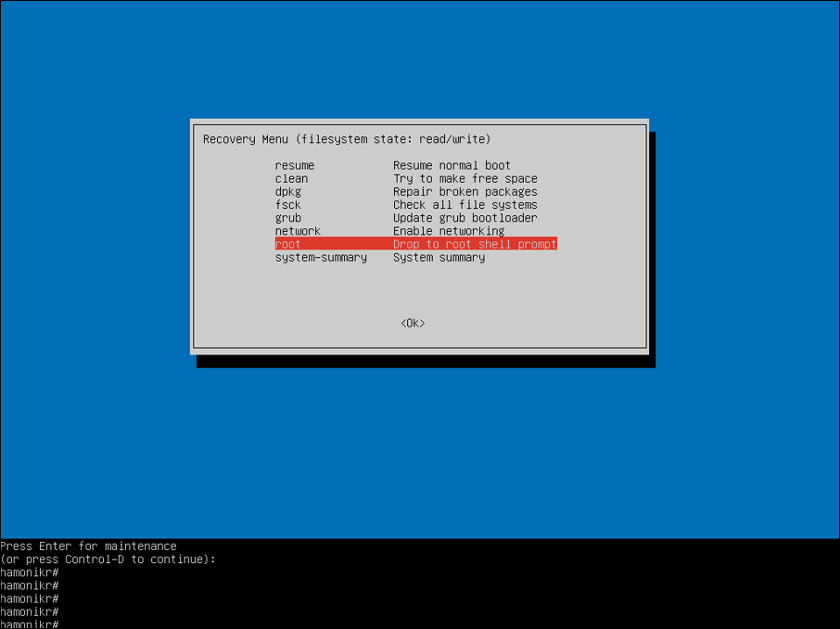The width and height of the screenshot is (840, 629).
Task: Click 'Try to make free space' text
Action: 465,178
